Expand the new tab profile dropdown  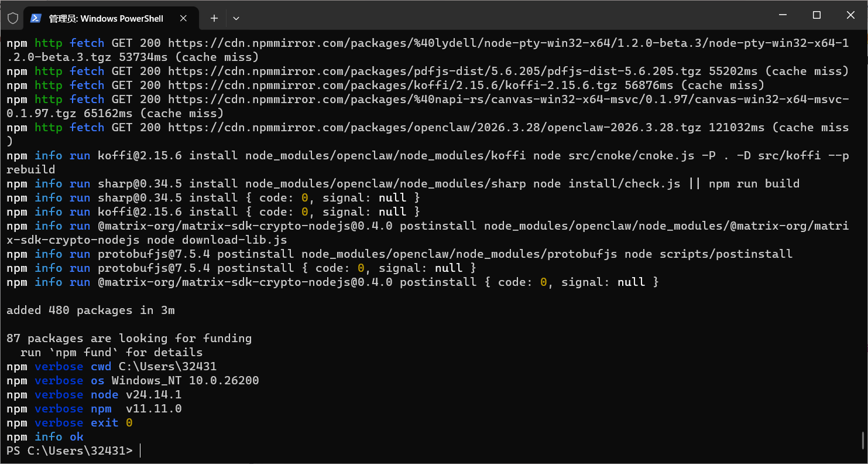point(236,18)
